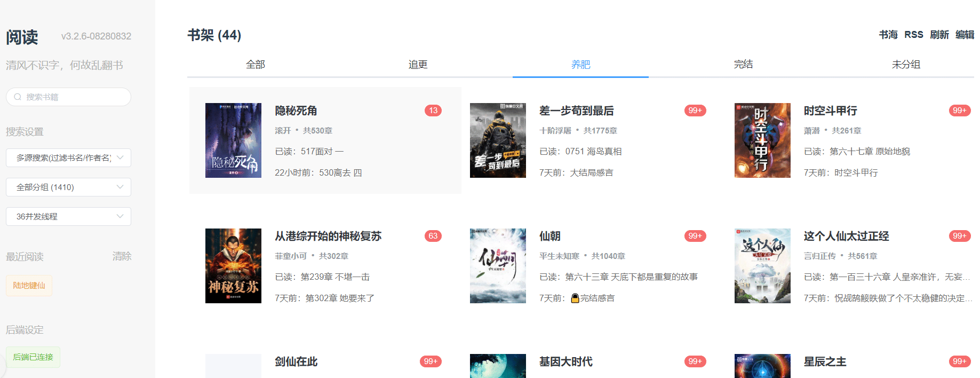Click the title 时空斗甲行

click(x=831, y=111)
